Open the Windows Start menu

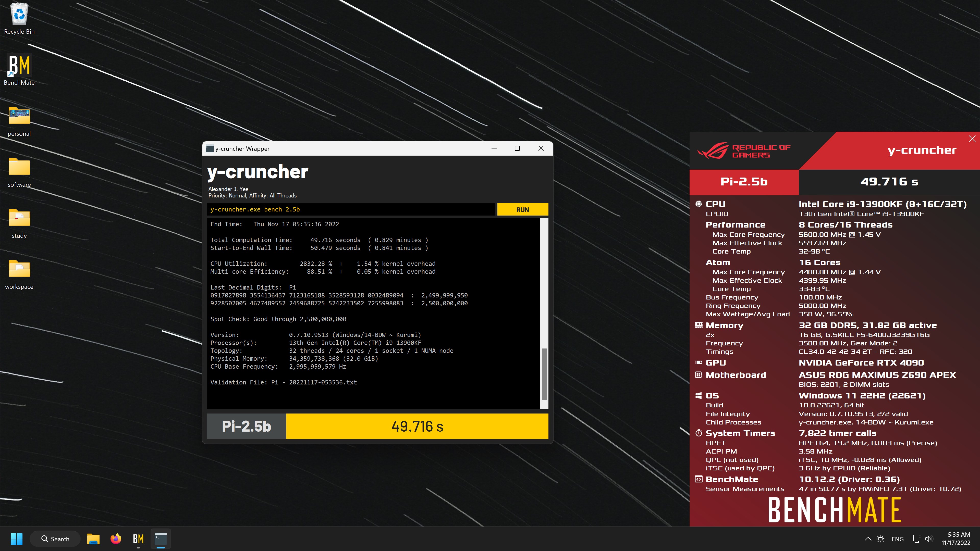16,539
